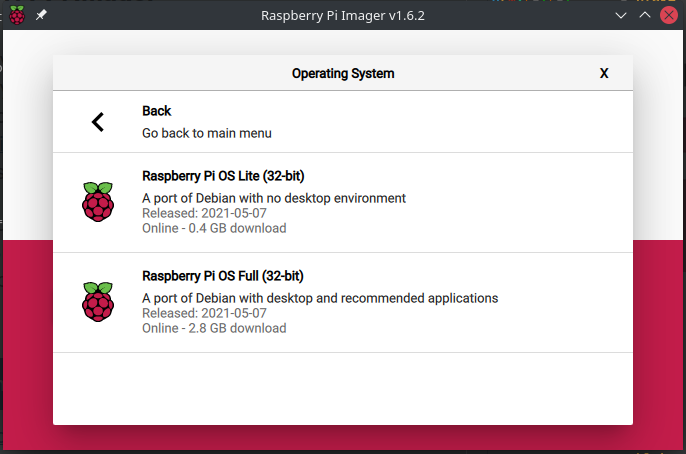This screenshot has width=686, height=454.
Task: Click the Raspberry Pi OS Lite raspberry logo
Action: [x=98, y=202]
